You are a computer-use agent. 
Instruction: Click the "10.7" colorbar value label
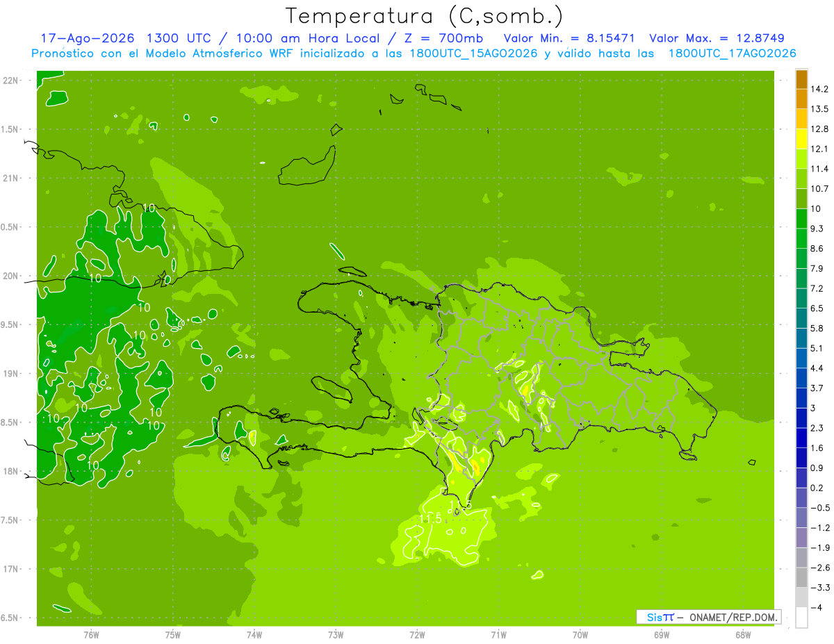[819, 189]
